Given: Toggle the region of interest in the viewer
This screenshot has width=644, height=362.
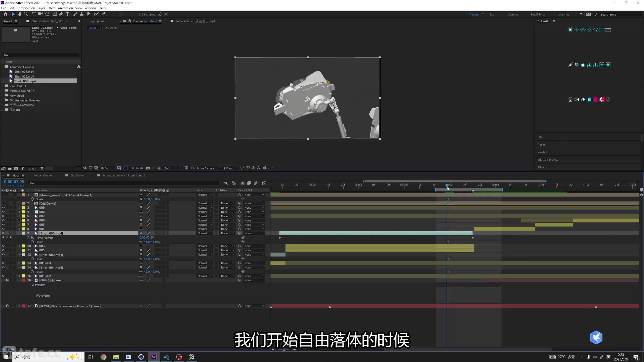Looking at the screenshot, I should [186, 168].
